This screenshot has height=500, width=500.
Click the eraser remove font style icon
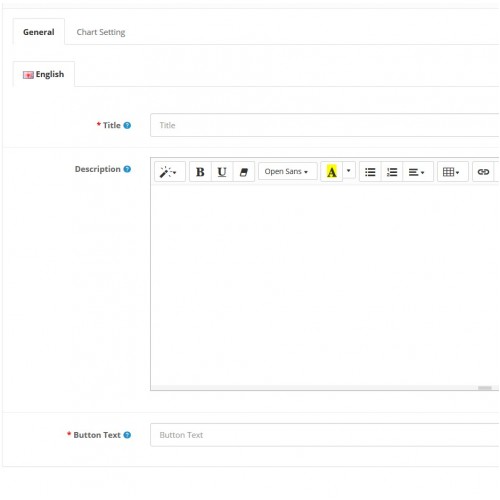pos(244,172)
